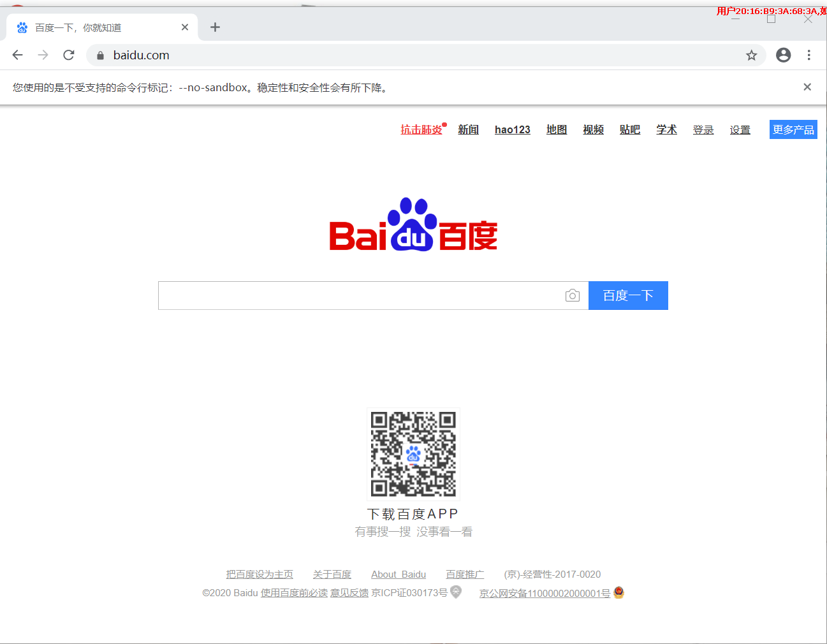
Task: Click the camera icon for image search
Action: pos(572,295)
